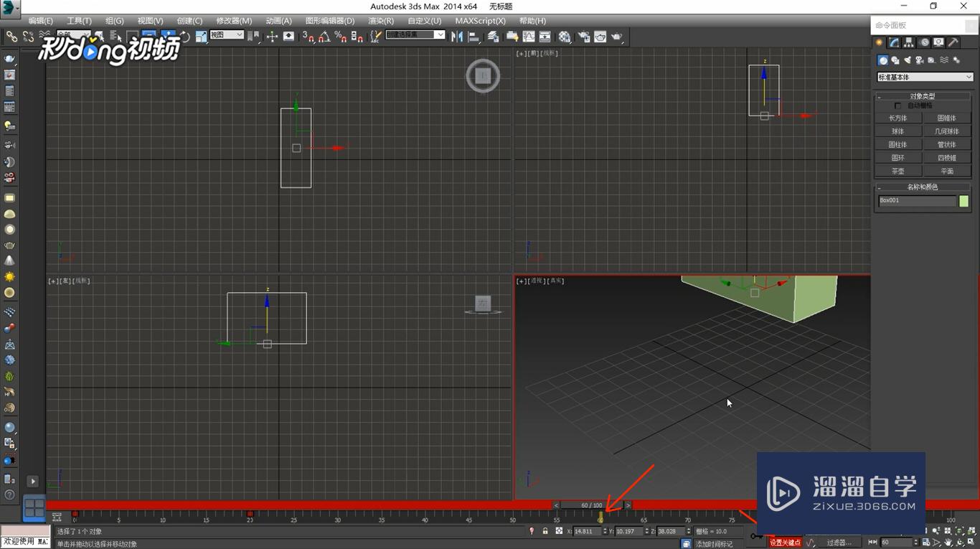The height and width of the screenshot is (549, 980).
Task: Open the Material Editor icon
Action: tap(565, 36)
